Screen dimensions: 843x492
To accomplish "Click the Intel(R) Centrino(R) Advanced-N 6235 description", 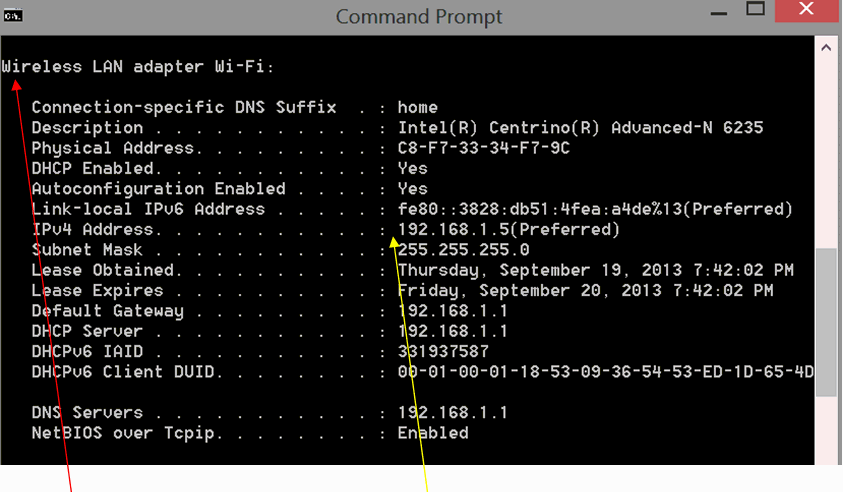I will pos(581,128).
